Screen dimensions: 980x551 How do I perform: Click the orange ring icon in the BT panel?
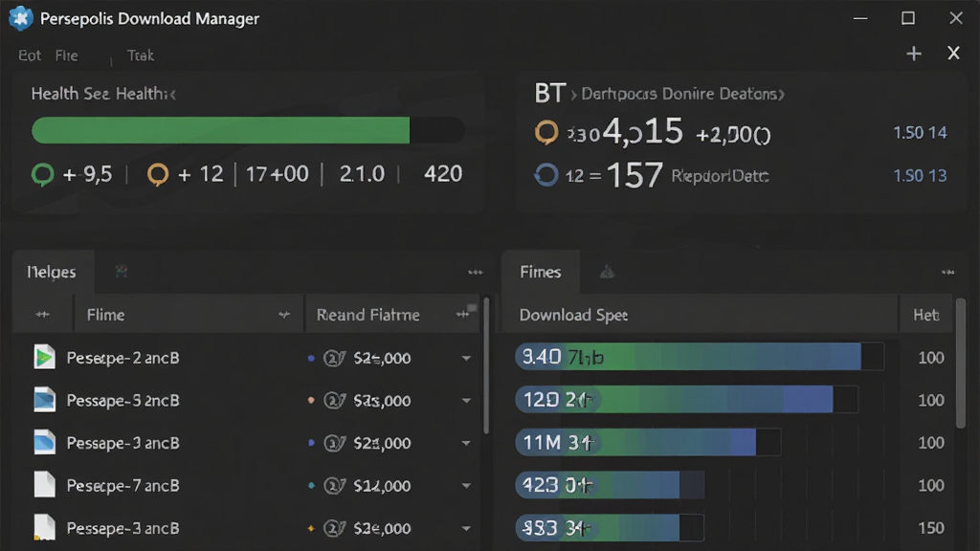pyautogui.click(x=546, y=132)
